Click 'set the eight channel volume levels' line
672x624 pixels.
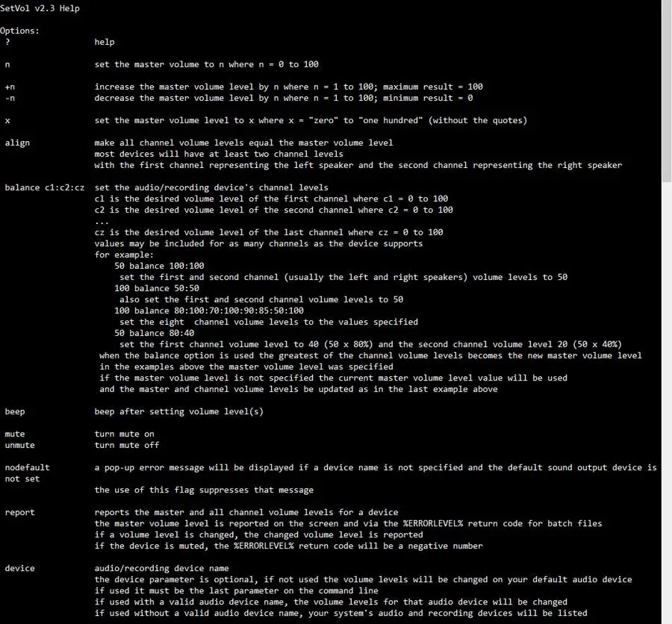269,322
